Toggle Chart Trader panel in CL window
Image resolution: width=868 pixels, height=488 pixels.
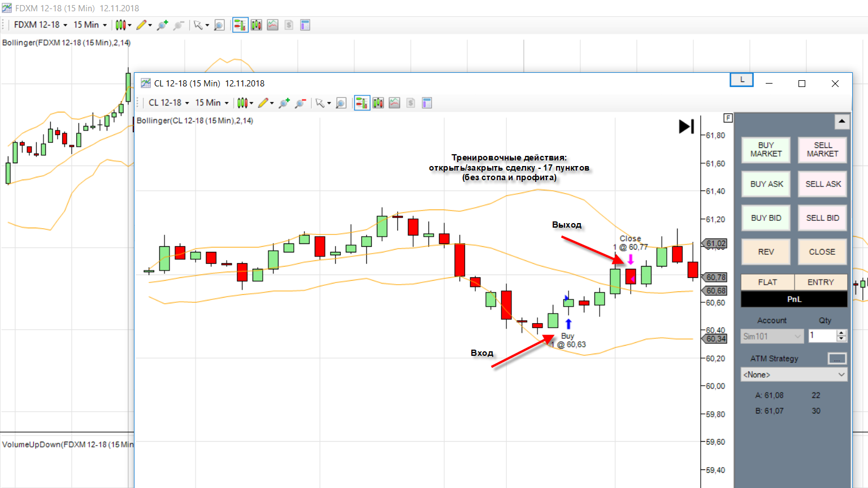(x=362, y=103)
